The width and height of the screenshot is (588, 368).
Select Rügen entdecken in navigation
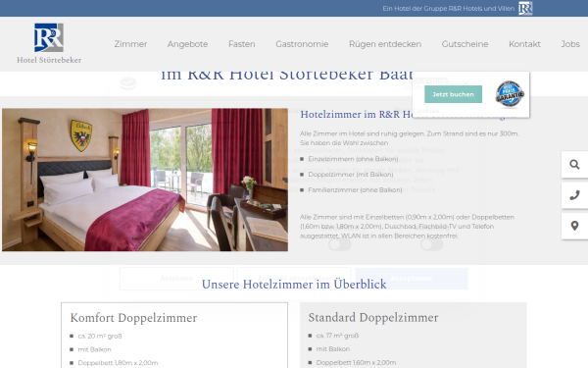click(385, 44)
